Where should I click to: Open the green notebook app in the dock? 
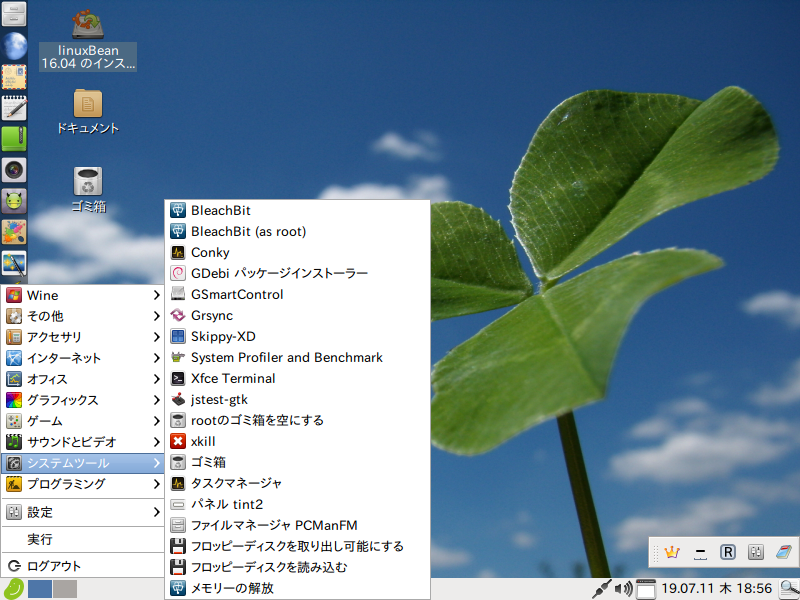pos(14,138)
